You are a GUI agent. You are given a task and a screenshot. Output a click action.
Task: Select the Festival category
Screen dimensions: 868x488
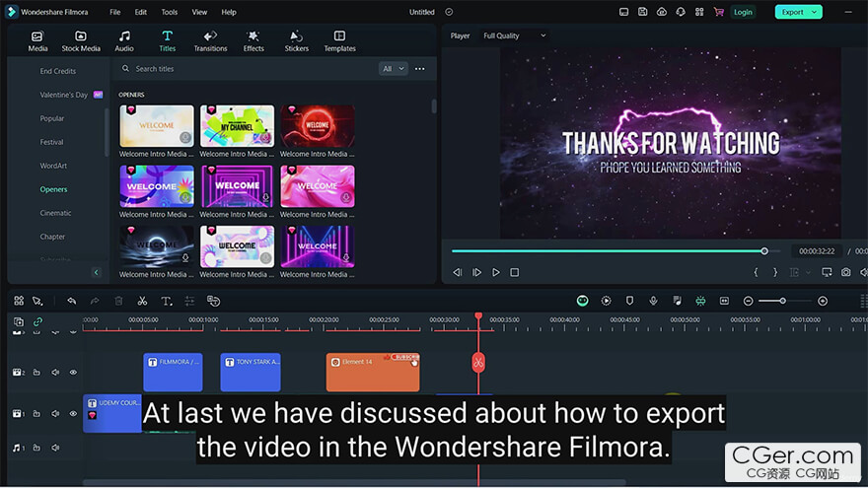(51, 142)
